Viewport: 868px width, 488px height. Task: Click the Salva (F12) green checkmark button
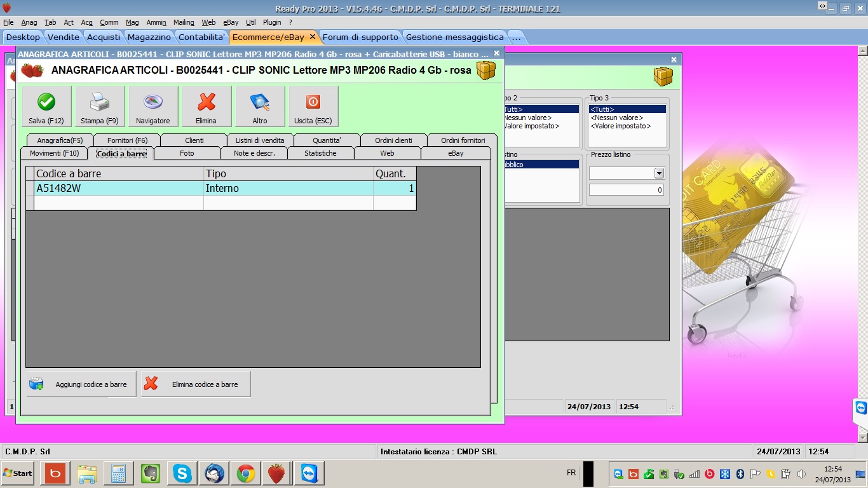pyautogui.click(x=46, y=107)
